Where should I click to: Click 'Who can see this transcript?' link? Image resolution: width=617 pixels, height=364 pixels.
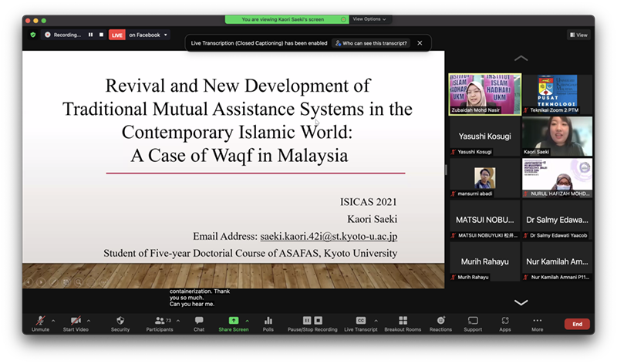click(371, 43)
